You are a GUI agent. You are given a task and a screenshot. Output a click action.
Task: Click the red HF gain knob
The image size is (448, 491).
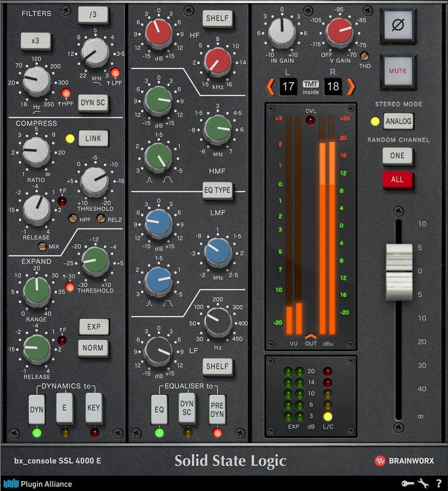[x=159, y=32]
